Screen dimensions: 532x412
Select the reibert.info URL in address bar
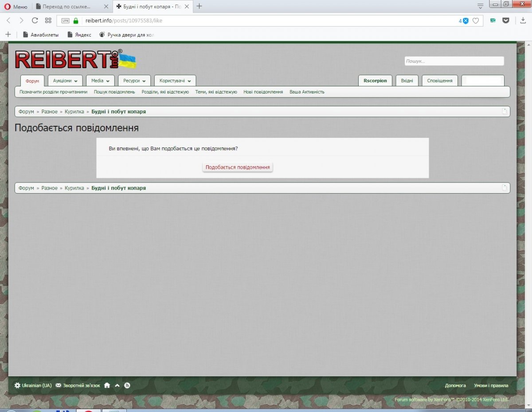(124, 20)
